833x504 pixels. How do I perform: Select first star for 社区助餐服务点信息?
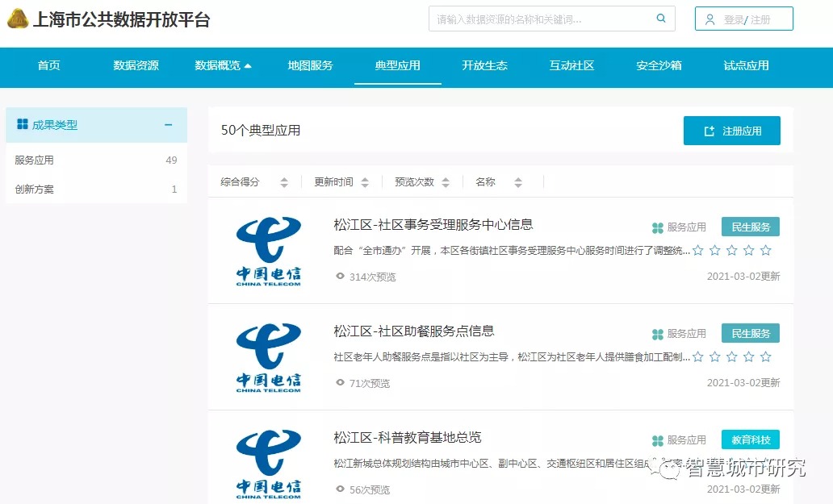[698, 357]
